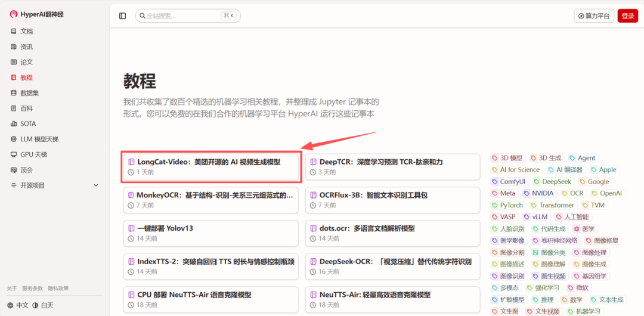Open 资讯 in the sidebar

click(x=26, y=47)
